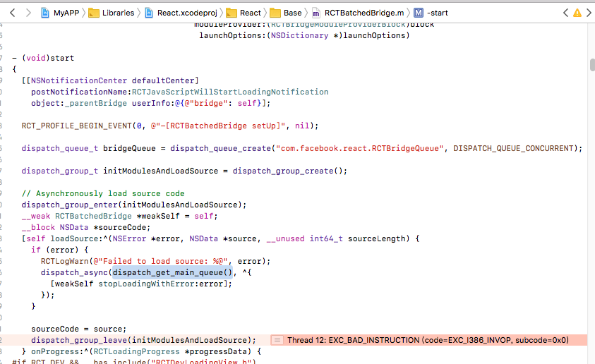Screen dimensions: 595x364
Task: Click the launchOptions:(NSDictionary *) parameter line
Action: pyautogui.click(x=304, y=35)
